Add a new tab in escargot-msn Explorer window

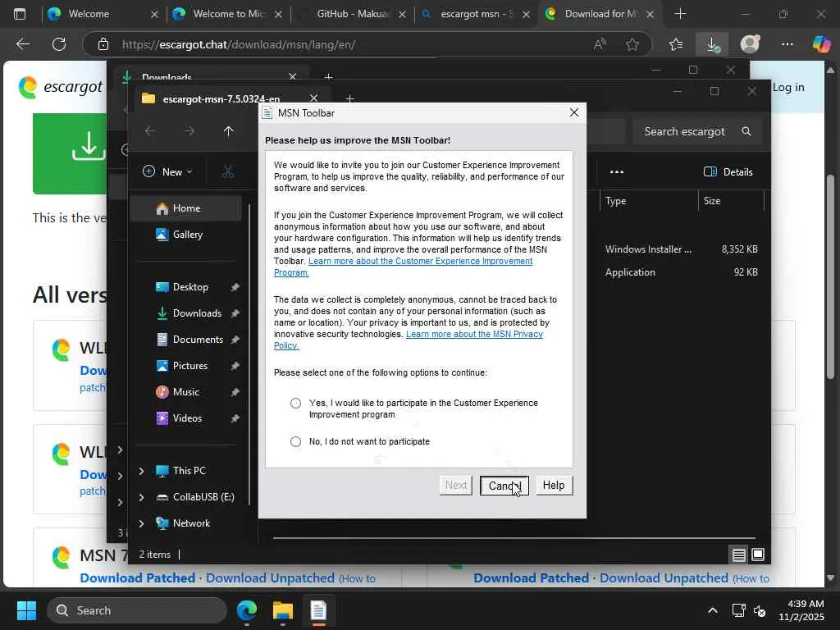[349, 98]
